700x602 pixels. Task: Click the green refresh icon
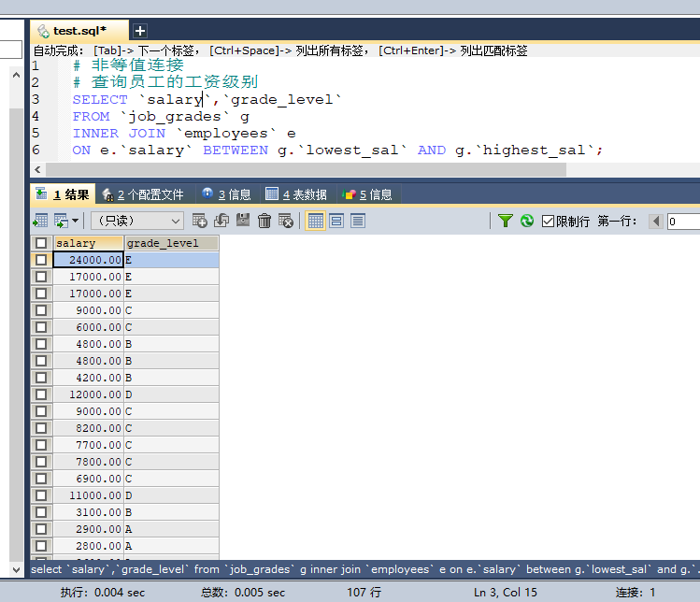[x=527, y=221]
